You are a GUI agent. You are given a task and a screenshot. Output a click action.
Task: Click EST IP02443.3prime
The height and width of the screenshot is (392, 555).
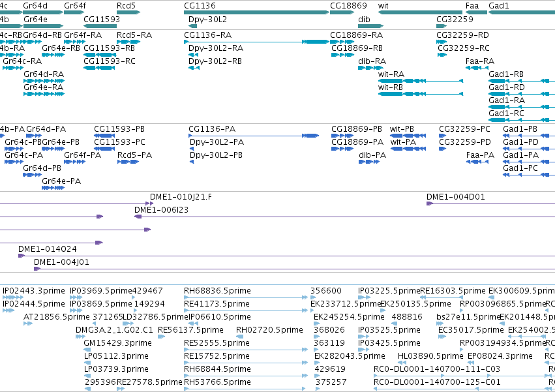tap(13, 297)
